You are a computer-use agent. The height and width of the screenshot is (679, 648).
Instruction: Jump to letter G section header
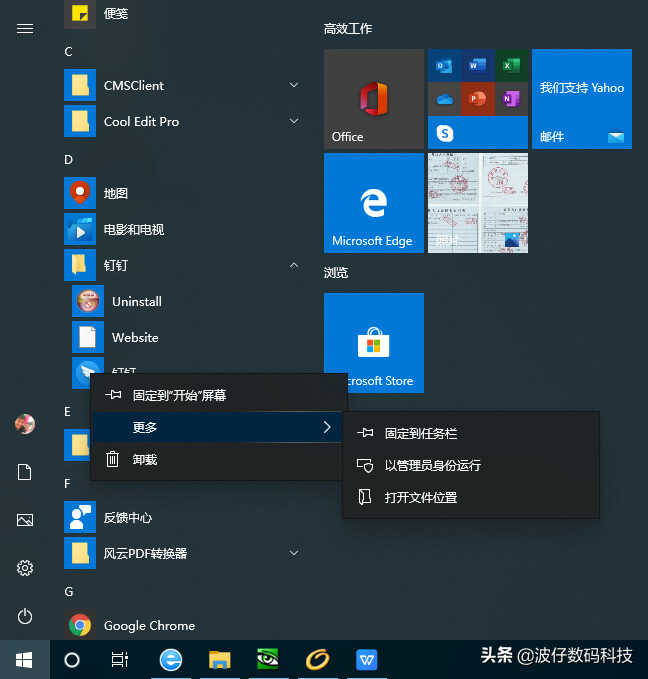68,592
